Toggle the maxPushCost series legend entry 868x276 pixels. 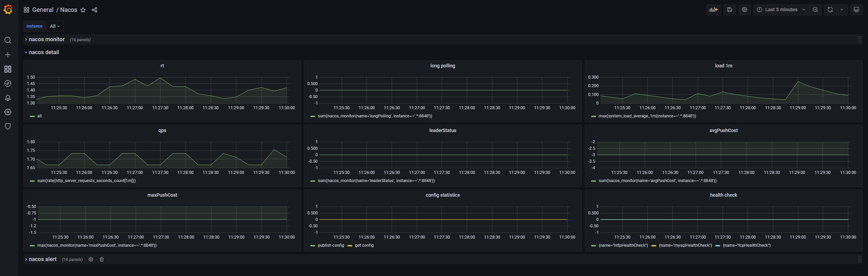coord(97,245)
